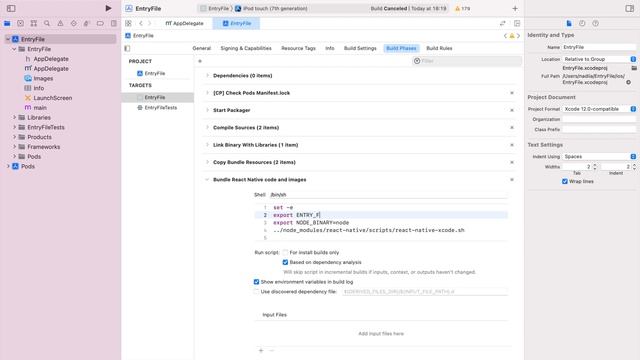Screen dimensions: 640x360
Task: Show the History inspector clock icon
Action: pos(582,23)
